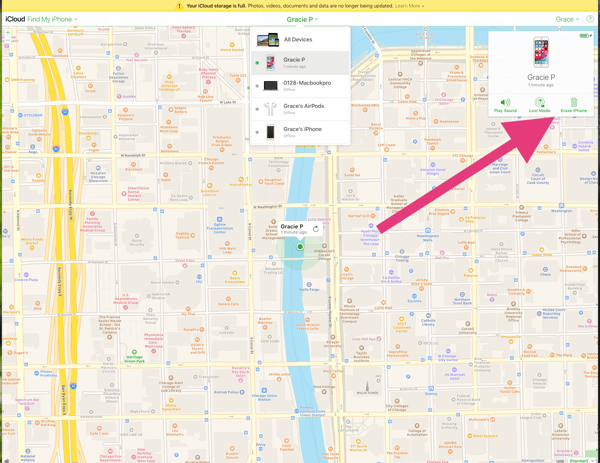Screen dimensions: 600x463
Task: Select Grace's AirPods in the device list
Action: 300,109
